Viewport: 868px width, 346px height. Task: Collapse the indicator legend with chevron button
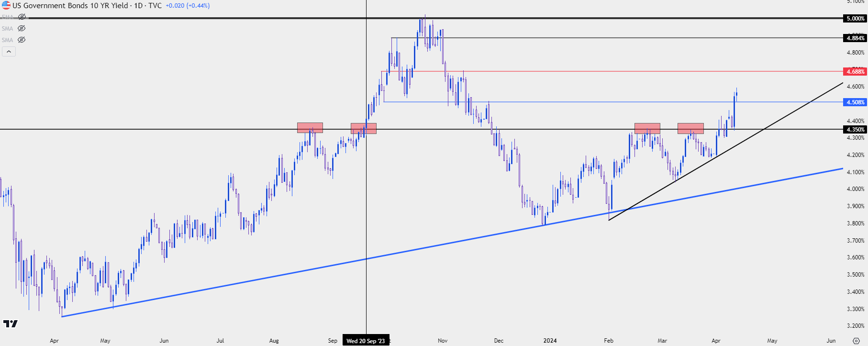(x=9, y=51)
